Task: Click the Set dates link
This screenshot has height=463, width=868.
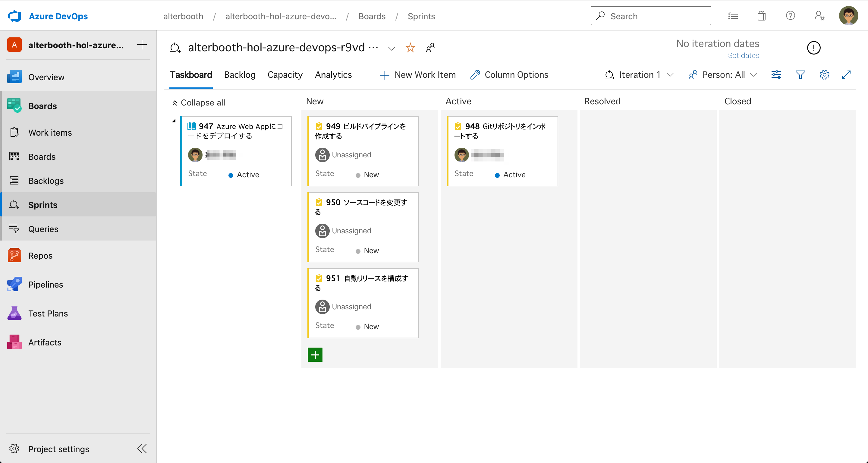Action: [x=743, y=55]
